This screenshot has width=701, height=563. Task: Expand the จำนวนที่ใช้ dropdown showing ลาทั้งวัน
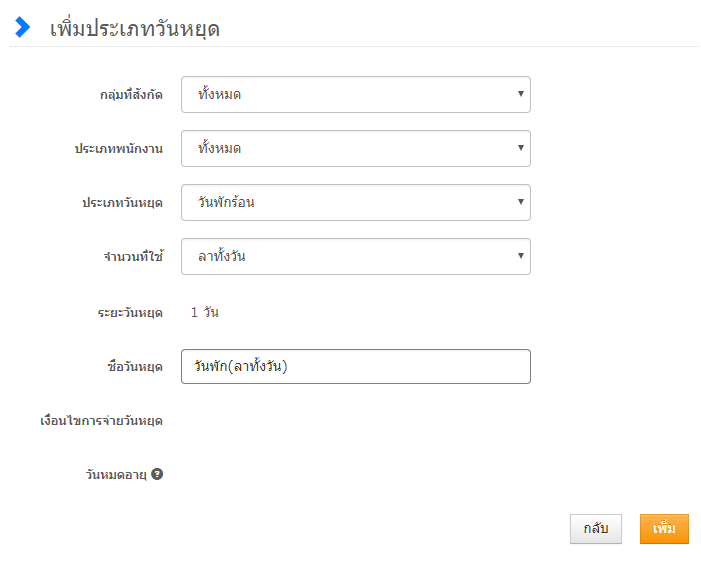coord(355,257)
